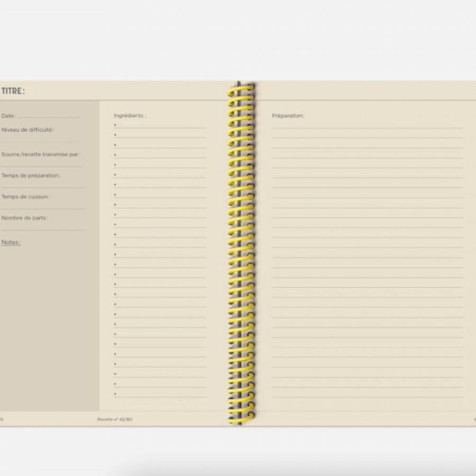Screen dimensions: 476x476
Task: Click the top yellow spiral binding ring
Action: (x=241, y=90)
